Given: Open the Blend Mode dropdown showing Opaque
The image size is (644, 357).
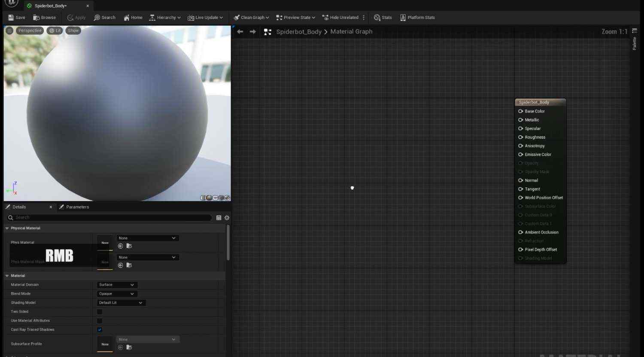Looking at the screenshot, I should point(117,294).
